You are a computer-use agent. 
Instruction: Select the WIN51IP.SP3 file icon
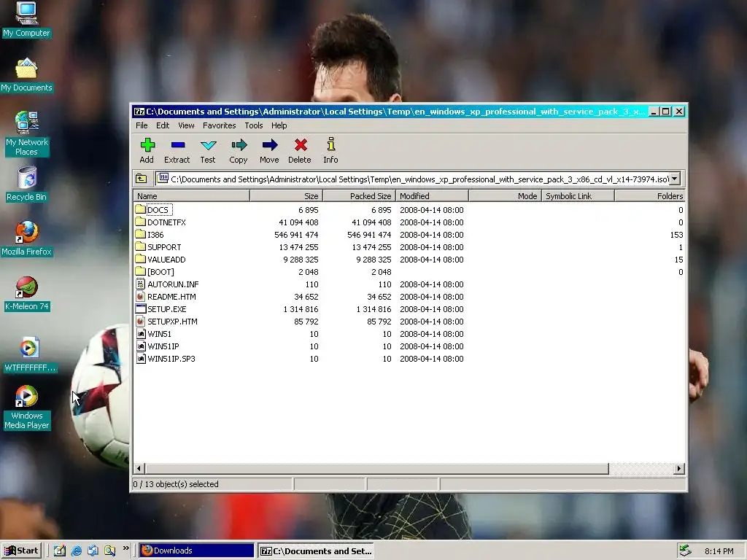coord(141,358)
